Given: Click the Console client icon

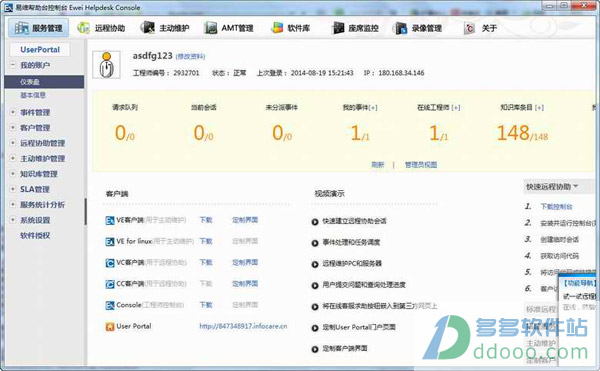Looking at the screenshot, I should click(110, 306).
